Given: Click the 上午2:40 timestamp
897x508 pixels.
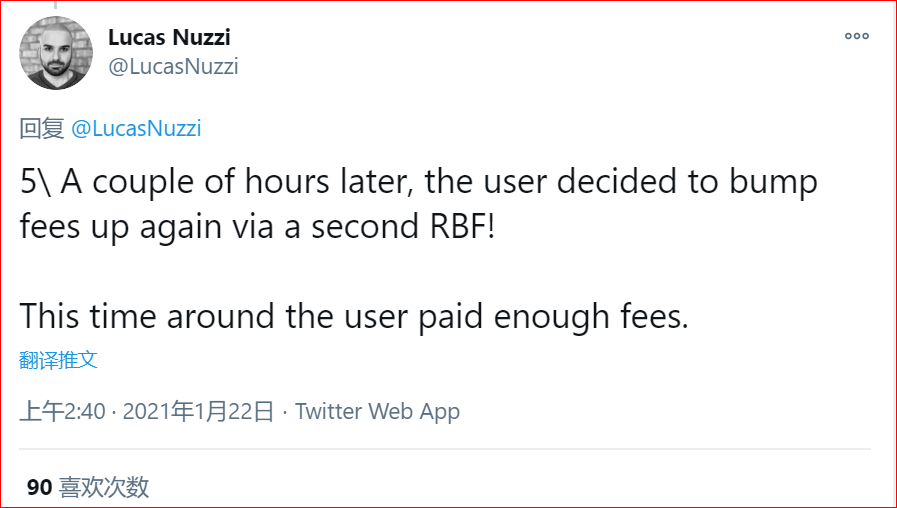Looking at the screenshot, I should click(62, 411).
